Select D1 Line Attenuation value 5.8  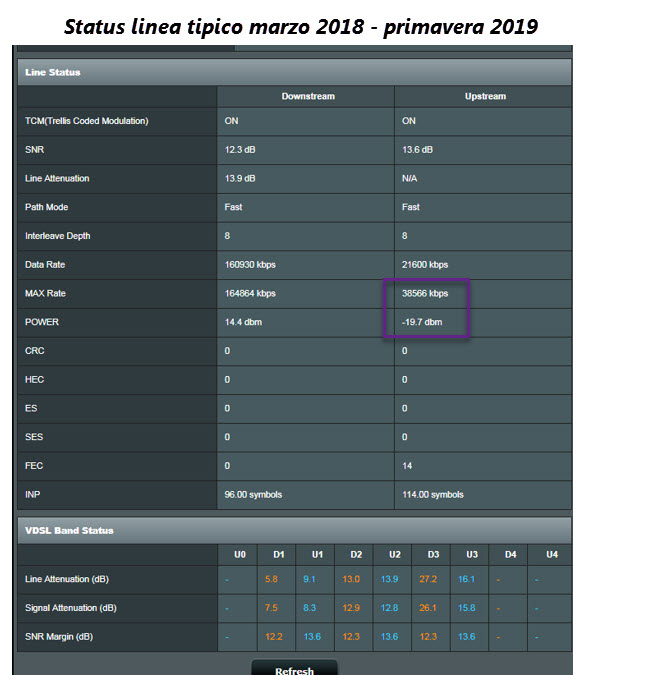tap(271, 579)
